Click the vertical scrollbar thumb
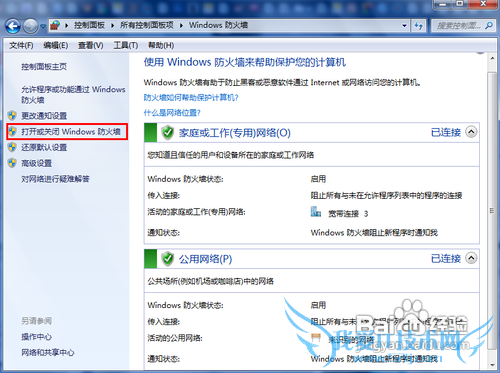This screenshot has height=373, width=500. [x=492, y=210]
